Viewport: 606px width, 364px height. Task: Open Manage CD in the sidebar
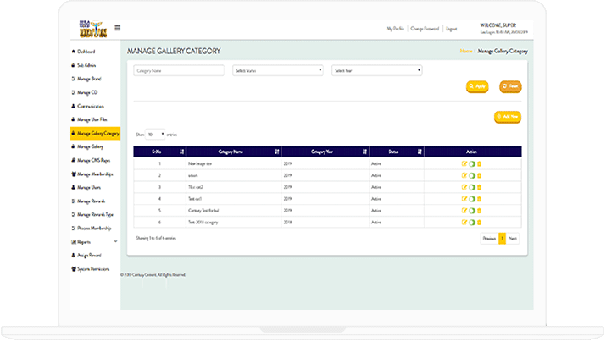click(87, 92)
